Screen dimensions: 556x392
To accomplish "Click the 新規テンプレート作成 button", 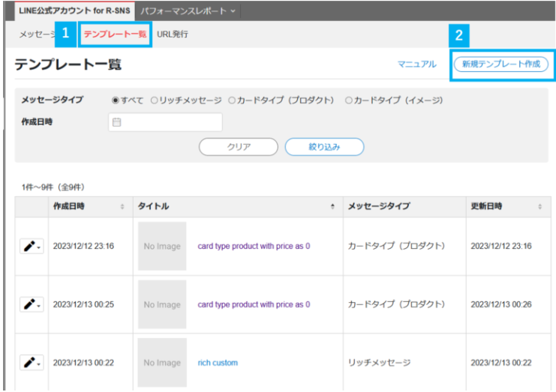I will (x=501, y=64).
